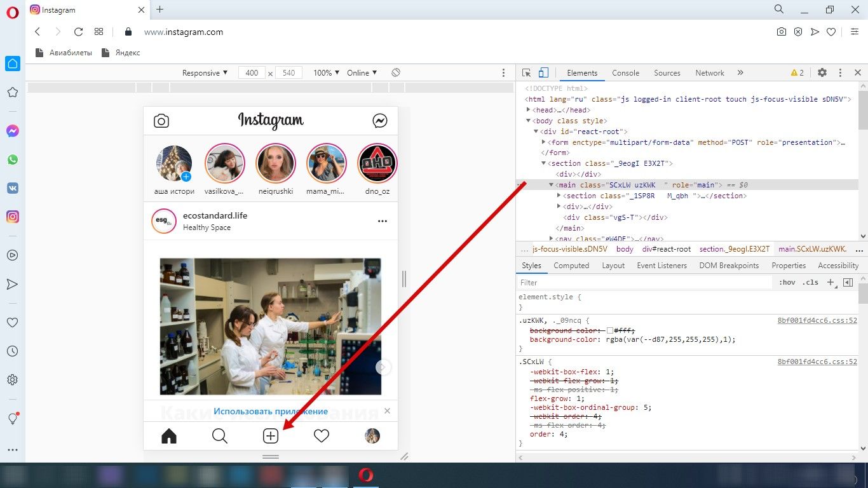868x488 pixels.
Task: Click 'Использовать приложение' link
Action: [271, 411]
